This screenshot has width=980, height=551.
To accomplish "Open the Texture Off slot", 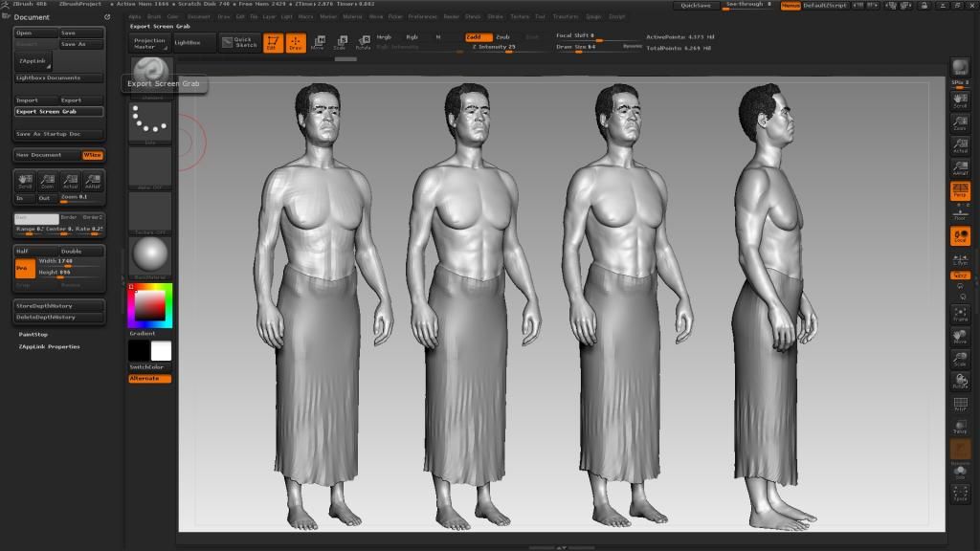I will (150, 211).
